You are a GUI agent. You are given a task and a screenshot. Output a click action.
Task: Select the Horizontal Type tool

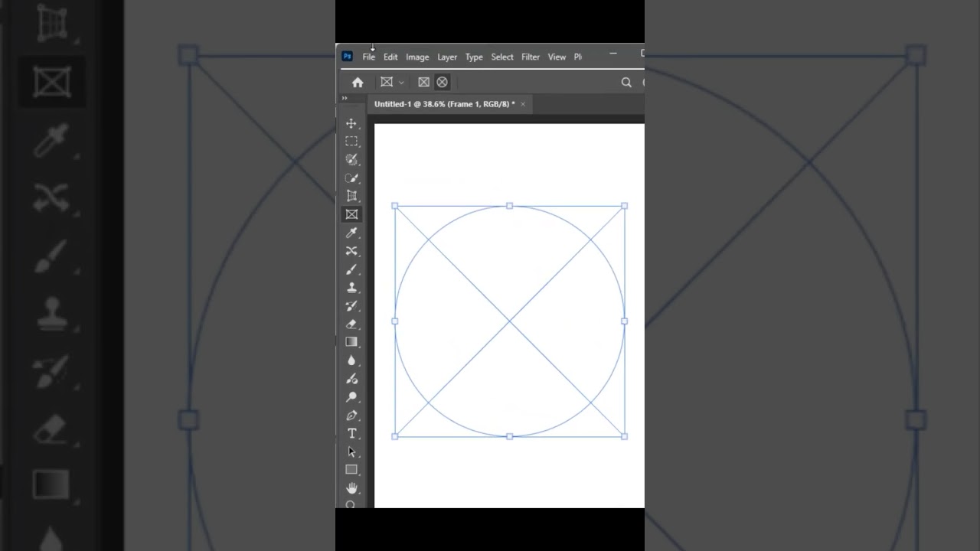[x=351, y=433]
